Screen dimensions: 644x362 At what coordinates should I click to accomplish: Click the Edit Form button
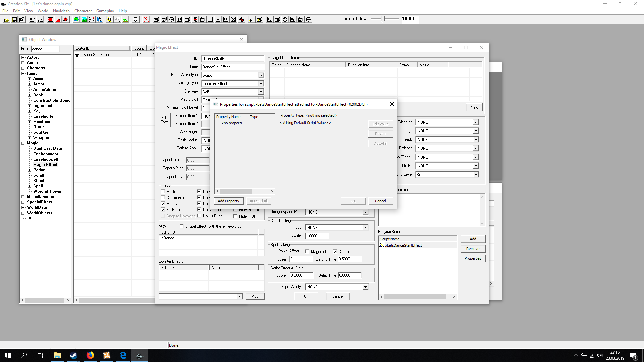tap(164, 120)
